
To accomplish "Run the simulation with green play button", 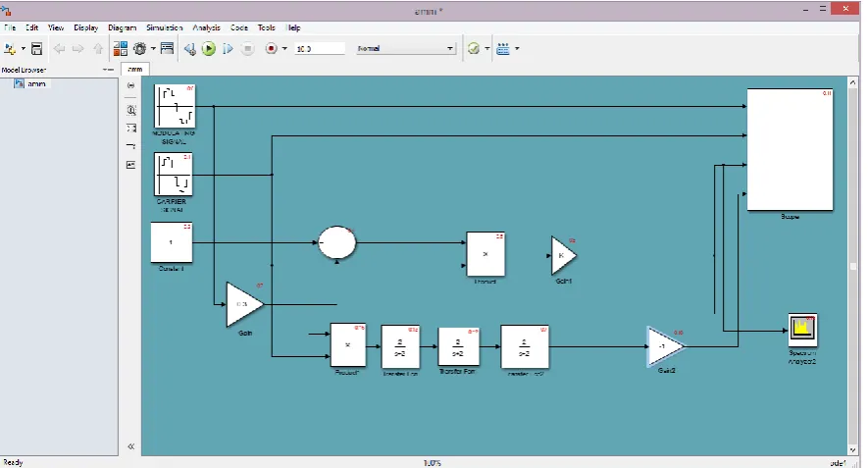I will pos(209,49).
